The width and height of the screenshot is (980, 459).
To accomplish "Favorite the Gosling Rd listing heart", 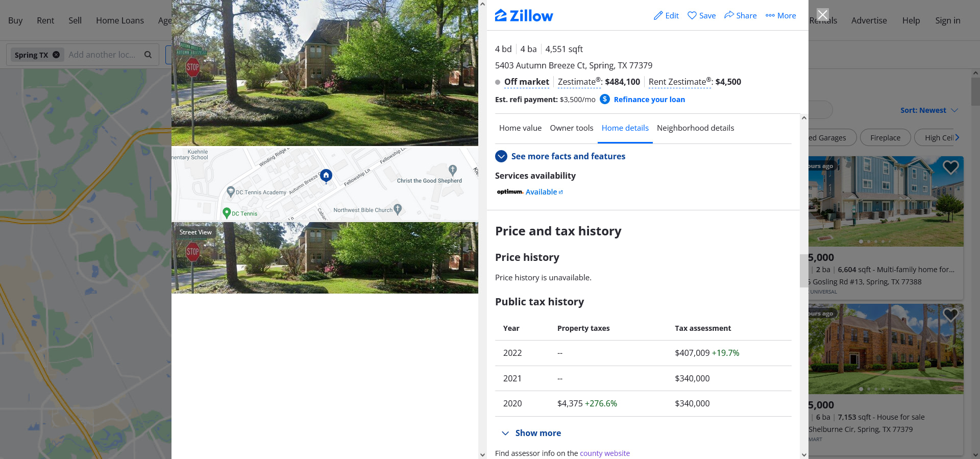I will [x=950, y=167].
